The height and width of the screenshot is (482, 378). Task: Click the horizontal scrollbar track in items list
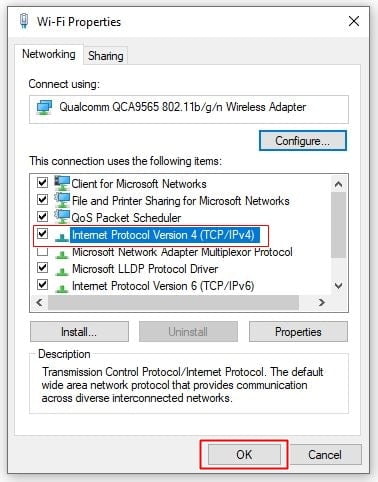[173, 302]
